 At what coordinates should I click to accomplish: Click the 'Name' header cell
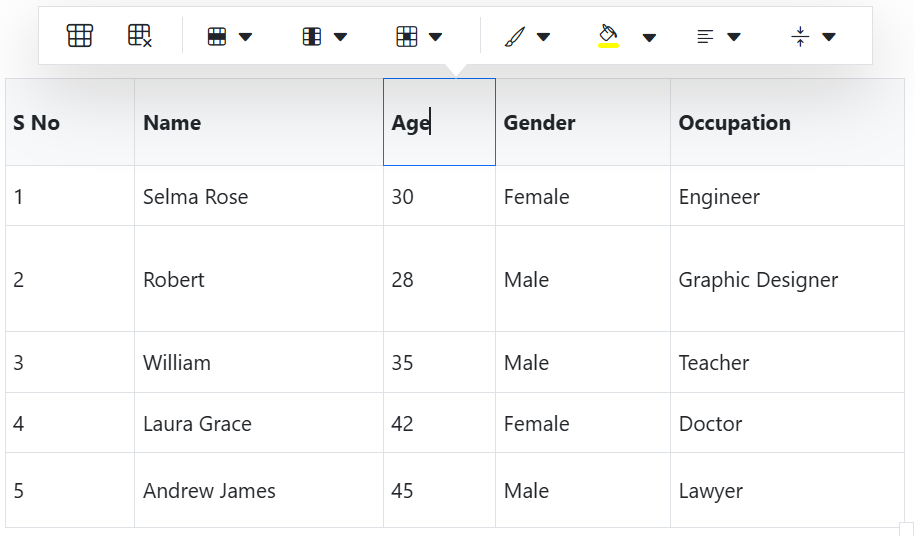pos(259,122)
